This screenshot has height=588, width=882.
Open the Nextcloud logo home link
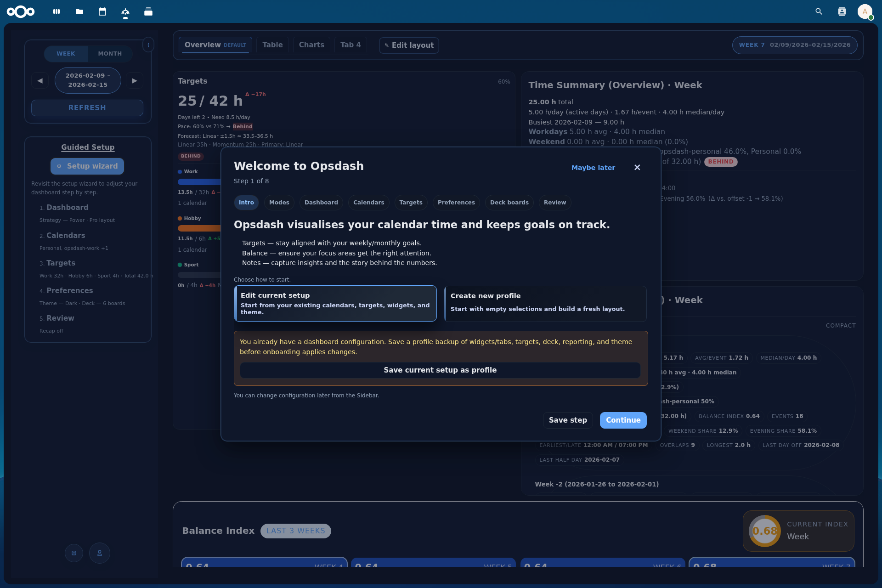point(21,11)
